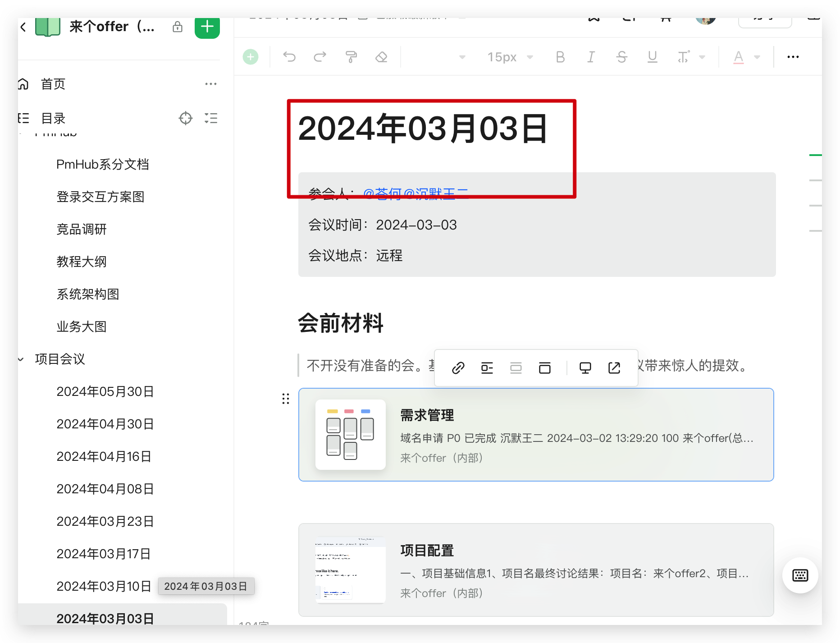Open the 需求管理 card title
The image size is (840, 643).
427,415
